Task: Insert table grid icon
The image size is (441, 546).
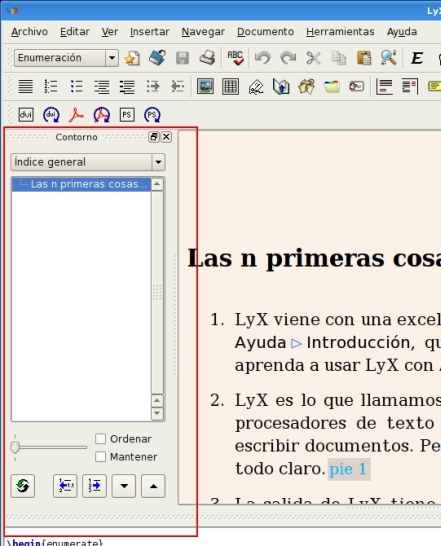Action: [231, 86]
